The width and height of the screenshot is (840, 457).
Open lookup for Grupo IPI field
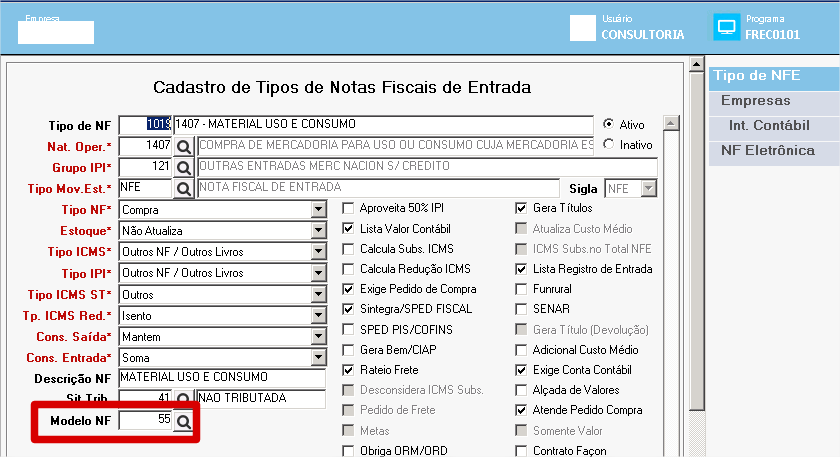[183, 167]
